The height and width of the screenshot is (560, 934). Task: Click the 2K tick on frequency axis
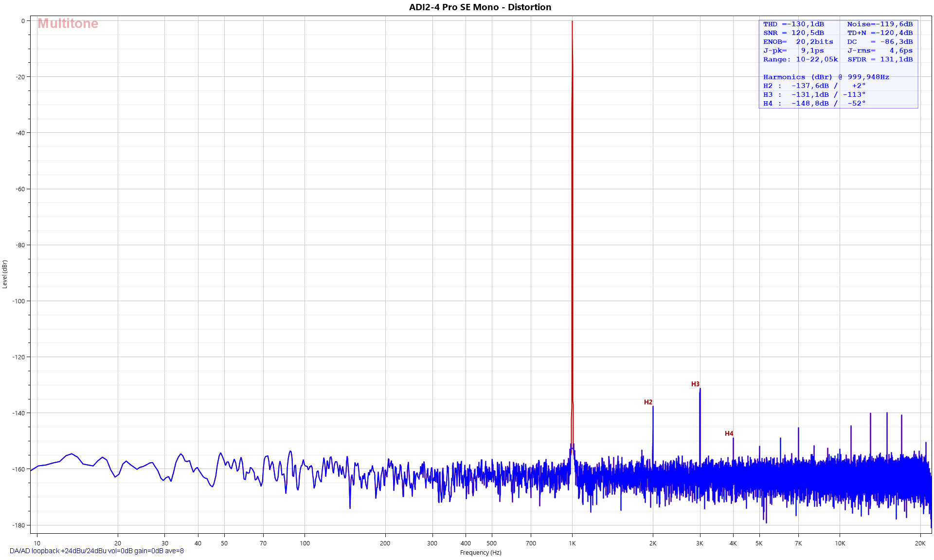tap(653, 543)
